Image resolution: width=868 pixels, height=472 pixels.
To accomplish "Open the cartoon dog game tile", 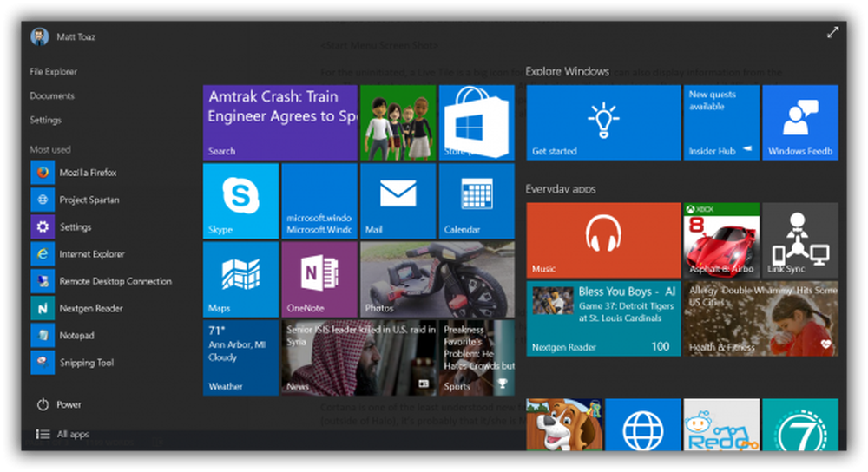I will (564, 424).
